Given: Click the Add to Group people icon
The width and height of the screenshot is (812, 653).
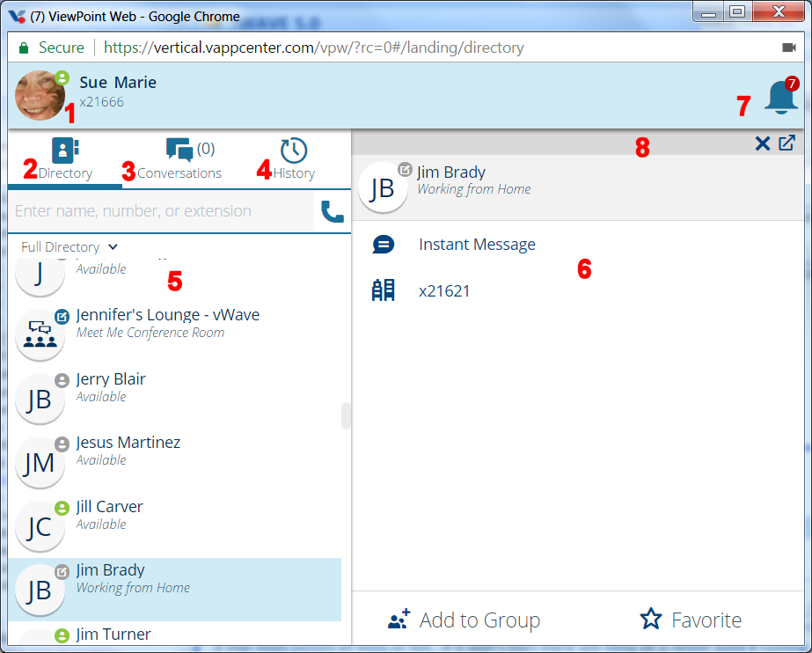Looking at the screenshot, I should [x=399, y=619].
